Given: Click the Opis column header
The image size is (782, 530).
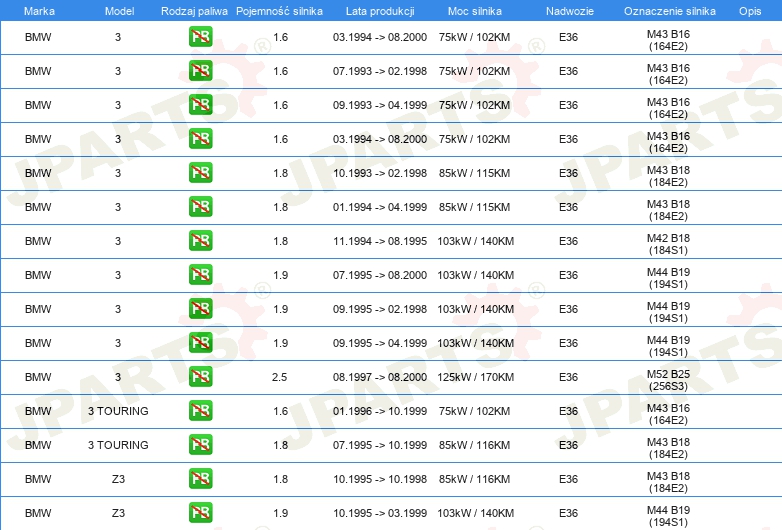Looking at the screenshot, I should pyautogui.click(x=750, y=11).
